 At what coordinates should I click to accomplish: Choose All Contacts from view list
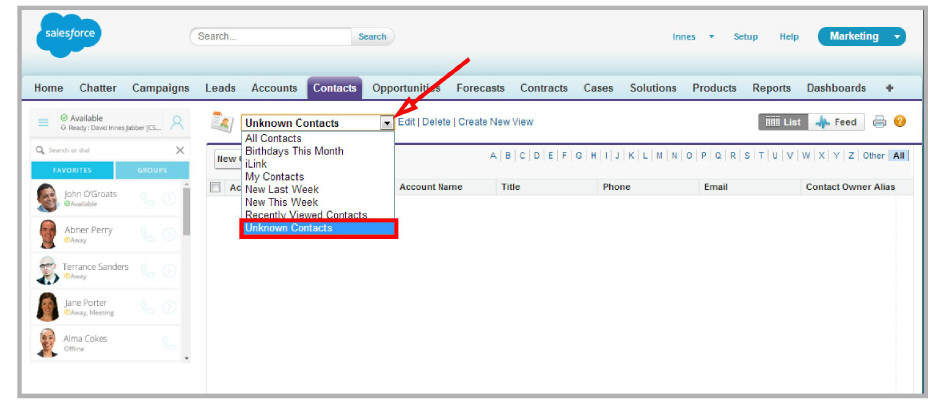point(273,139)
